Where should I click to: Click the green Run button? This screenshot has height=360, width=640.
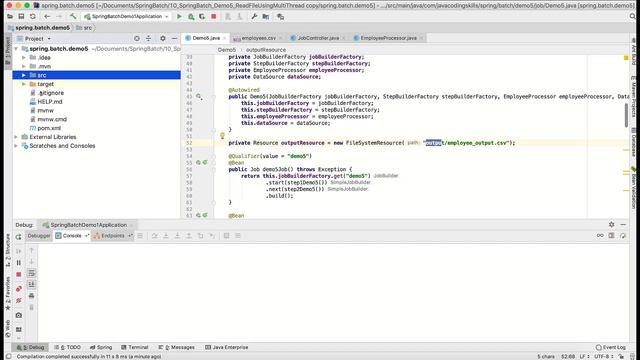click(179, 16)
